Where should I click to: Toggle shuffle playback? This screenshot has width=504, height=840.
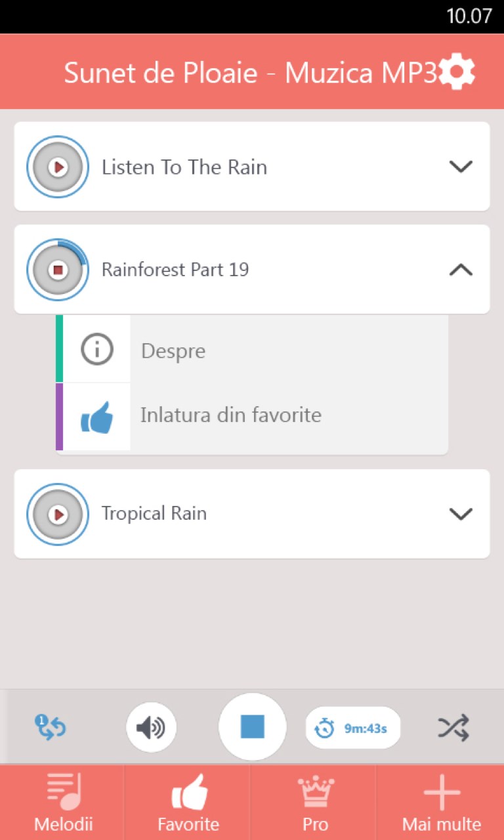453,727
